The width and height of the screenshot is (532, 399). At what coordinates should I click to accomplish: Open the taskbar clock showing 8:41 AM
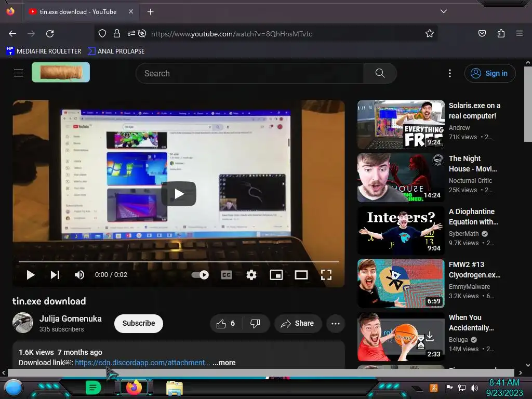click(504, 388)
